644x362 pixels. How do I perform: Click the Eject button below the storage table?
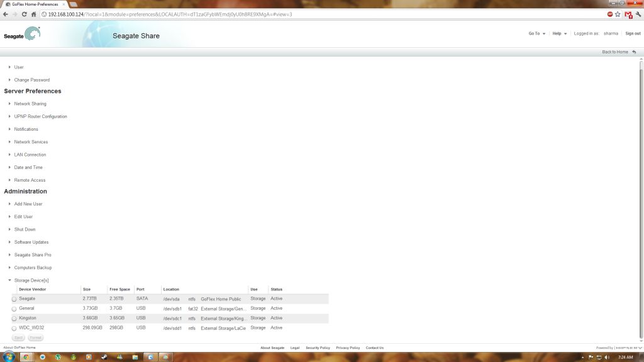[18, 337]
